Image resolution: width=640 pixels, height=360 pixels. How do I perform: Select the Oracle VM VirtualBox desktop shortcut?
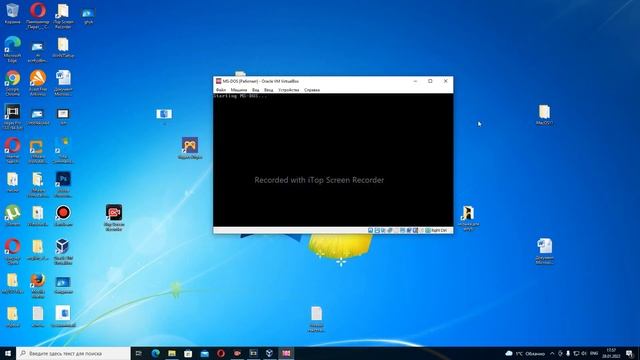coord(63,251)
